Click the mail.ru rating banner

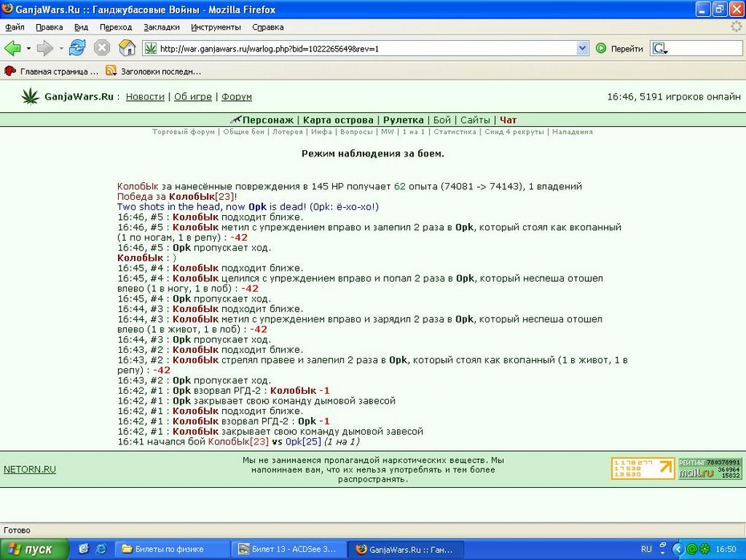point(710,469)
